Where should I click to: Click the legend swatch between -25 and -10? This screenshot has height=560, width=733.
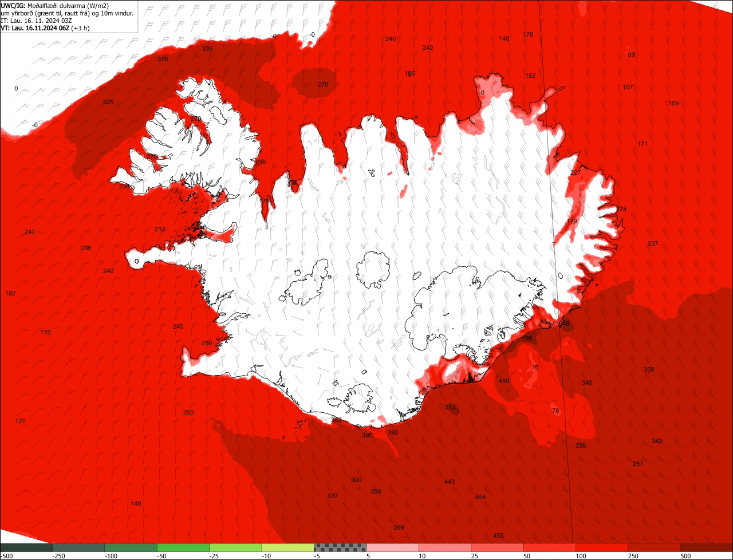point(235,547)
